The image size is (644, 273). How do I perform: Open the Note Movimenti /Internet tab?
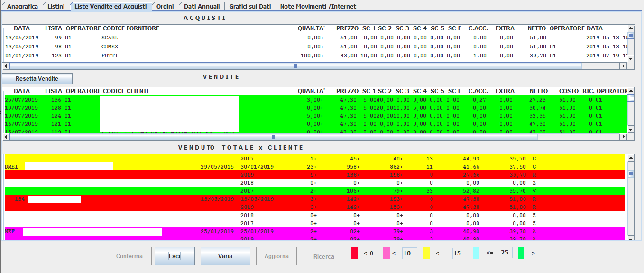[x=319, y=6]
